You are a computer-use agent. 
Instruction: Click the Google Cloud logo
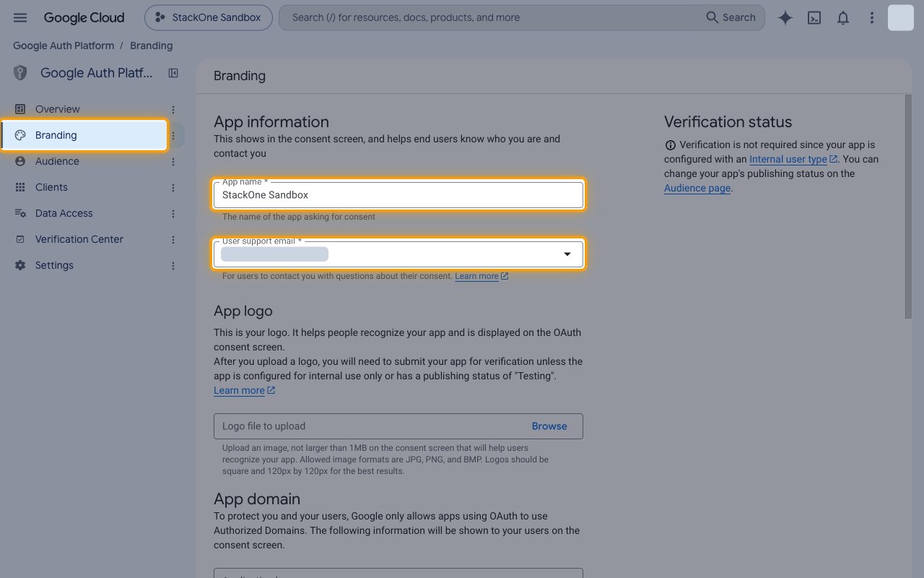click(x=84, y=17)
